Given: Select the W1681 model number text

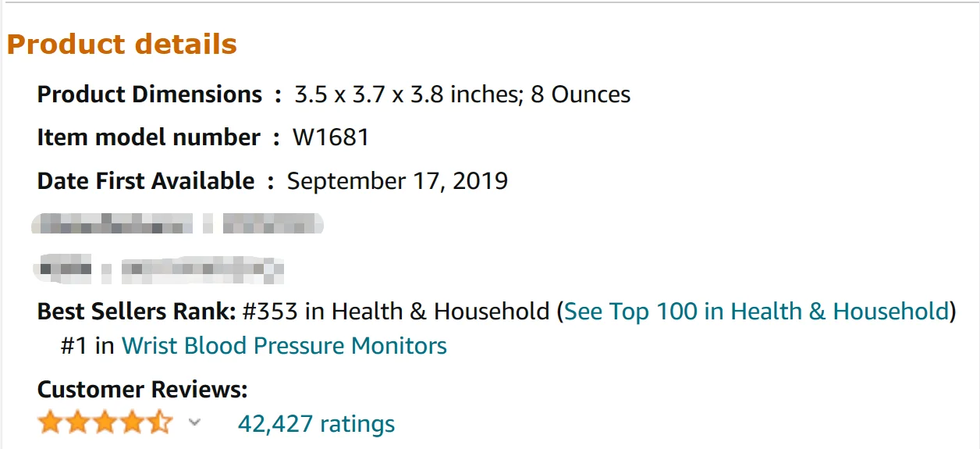Looking at the screenshot, I should [331, 138].
